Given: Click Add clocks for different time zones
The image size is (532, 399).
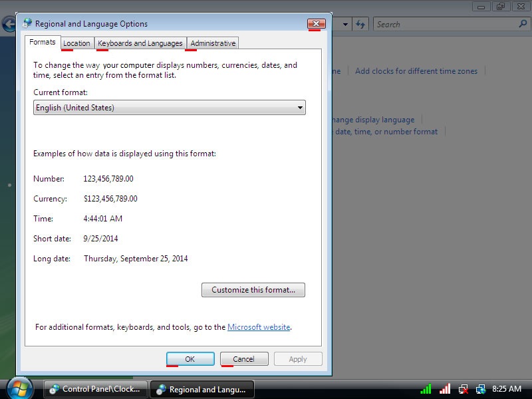Looking at the screenshot, I should 416,71.
